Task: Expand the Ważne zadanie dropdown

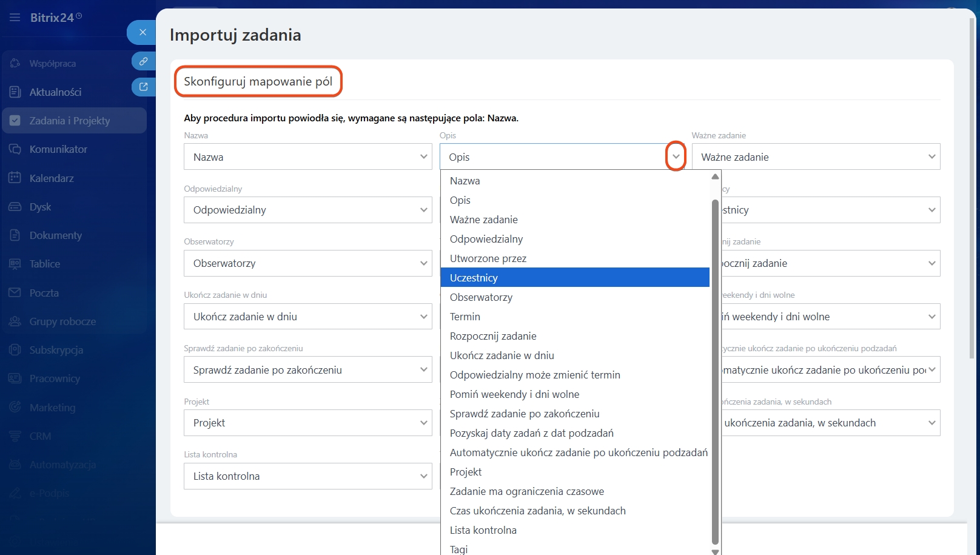Action: [815, 157]
